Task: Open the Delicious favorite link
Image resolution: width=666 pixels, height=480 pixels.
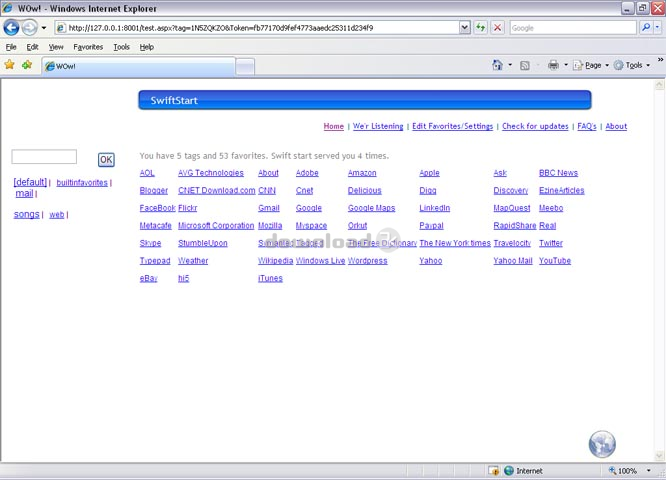Action: point(364,190)
